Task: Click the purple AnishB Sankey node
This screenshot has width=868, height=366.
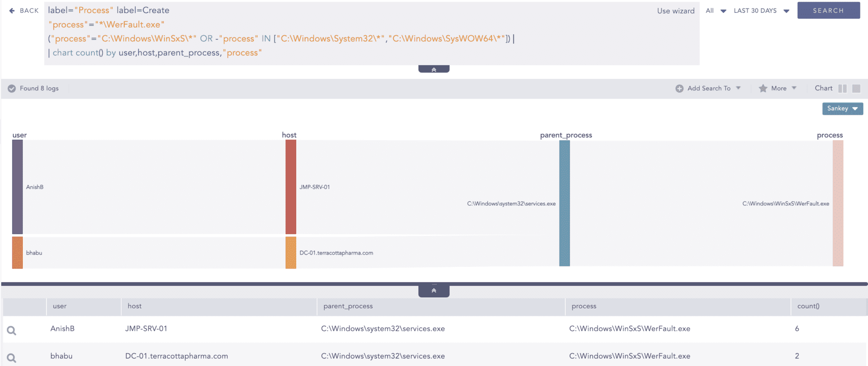Action: (17, 187)
